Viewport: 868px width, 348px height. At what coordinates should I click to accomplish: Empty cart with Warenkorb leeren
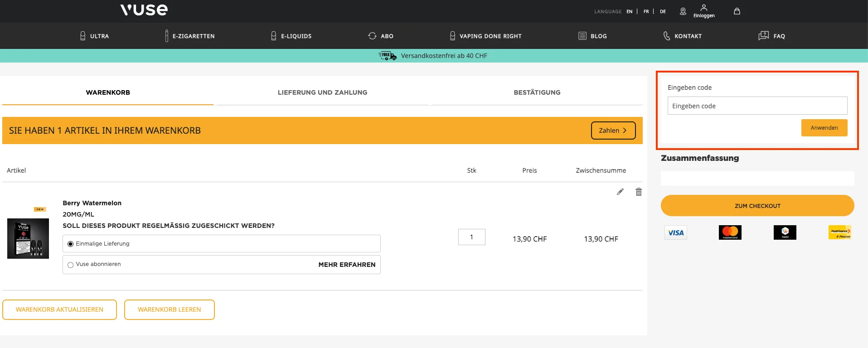[170, 309]
